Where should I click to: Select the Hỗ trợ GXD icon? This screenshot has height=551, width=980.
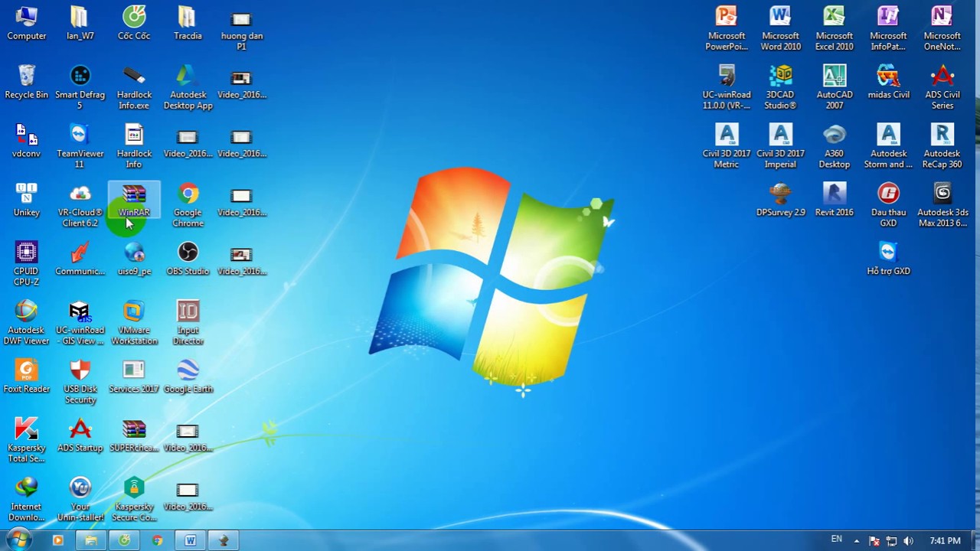tap(888, 259)
